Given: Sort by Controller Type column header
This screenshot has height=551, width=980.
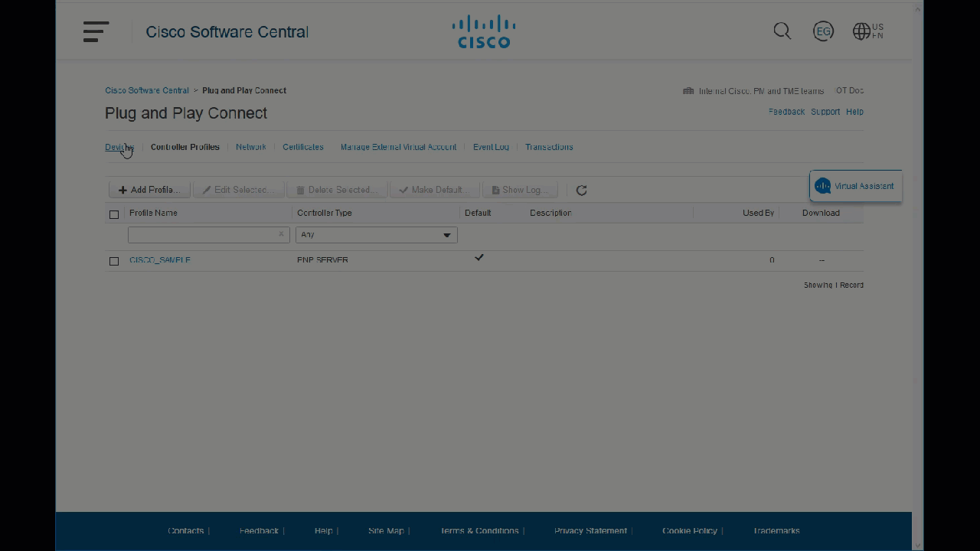Looking at the screenshot, I should coord(324,213).
